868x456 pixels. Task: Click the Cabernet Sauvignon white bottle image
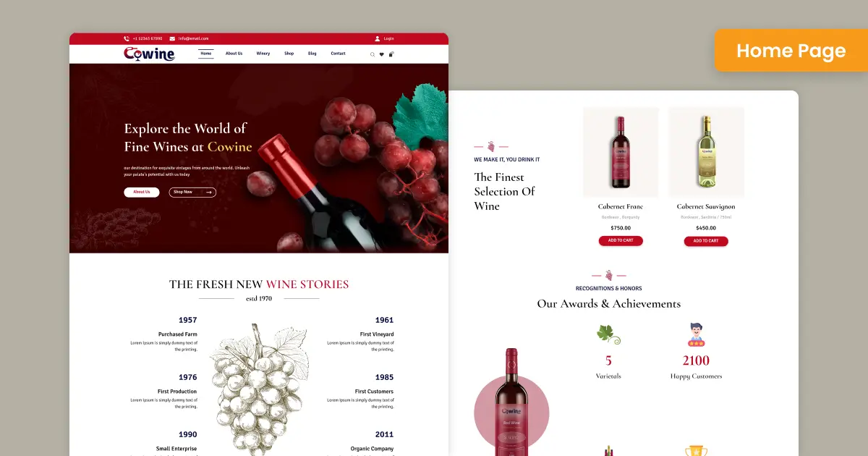(706, 152)
